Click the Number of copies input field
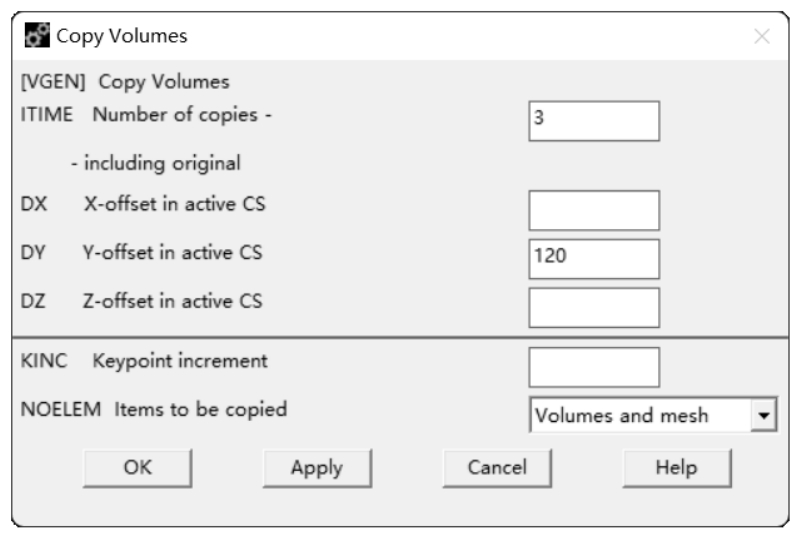The image size is (798, 537). click(594, 121)
